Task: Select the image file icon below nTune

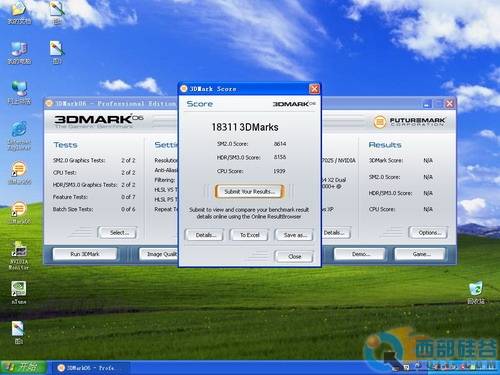Action: tap(19, 332)
